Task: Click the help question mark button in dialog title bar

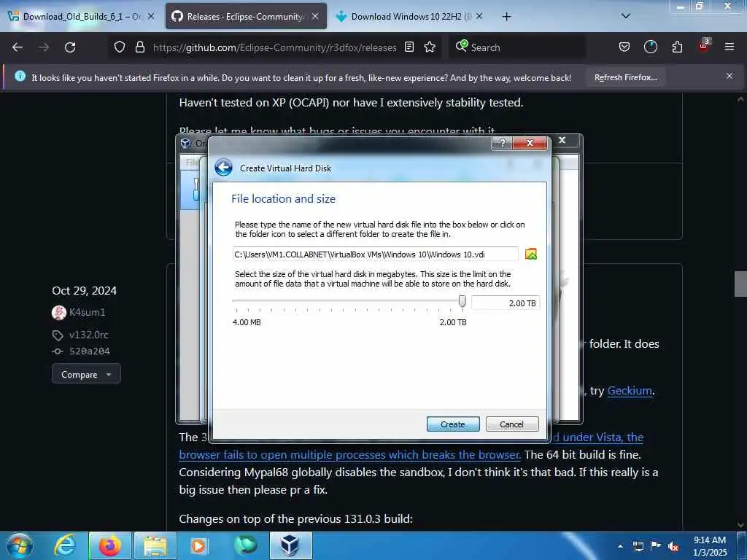Action: (502, 143)
